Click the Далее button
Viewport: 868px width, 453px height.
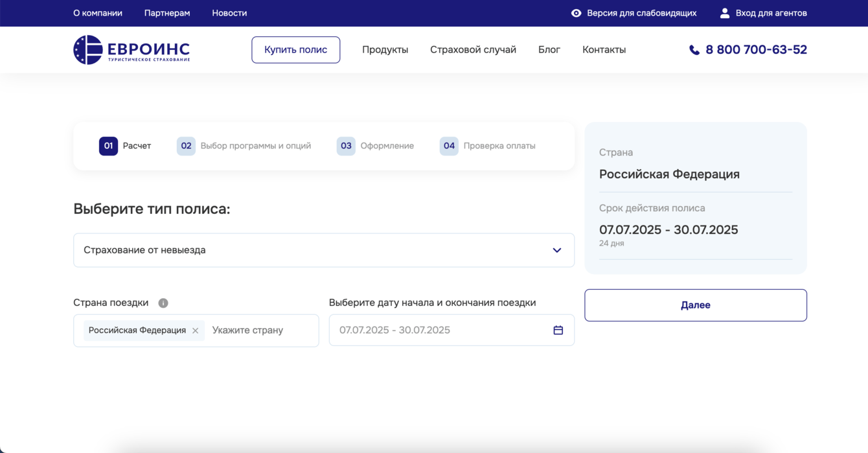click(x=695, y=305)
